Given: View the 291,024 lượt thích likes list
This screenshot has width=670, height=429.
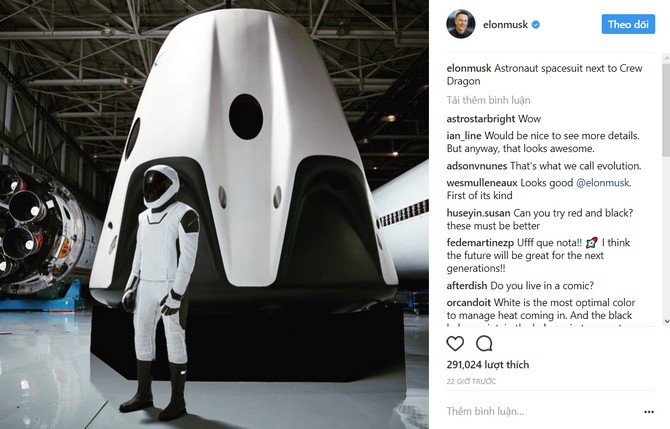Looking at the screenshot, I should pos(488,365).
